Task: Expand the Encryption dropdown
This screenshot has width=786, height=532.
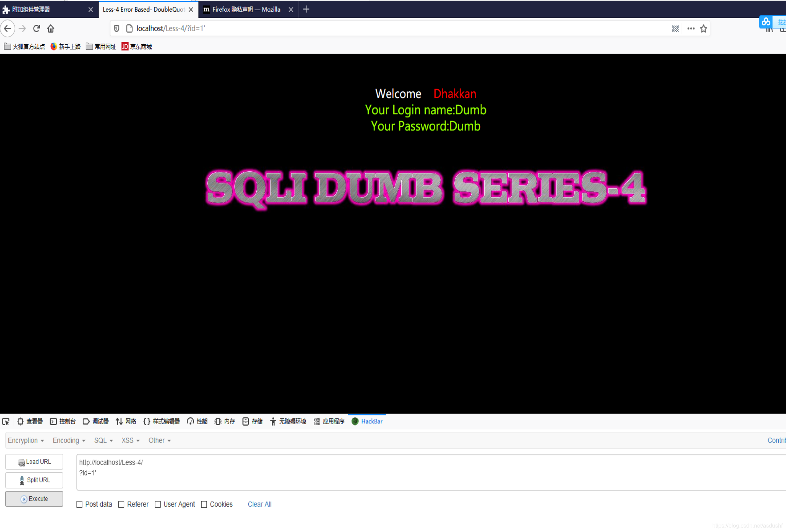Action: 26,440
